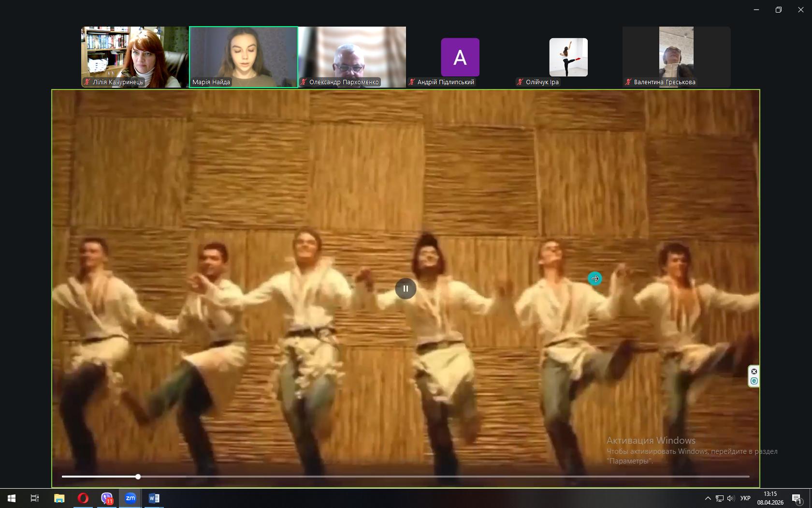Click Олійчук Іра participant tile

tap(568, 57)
